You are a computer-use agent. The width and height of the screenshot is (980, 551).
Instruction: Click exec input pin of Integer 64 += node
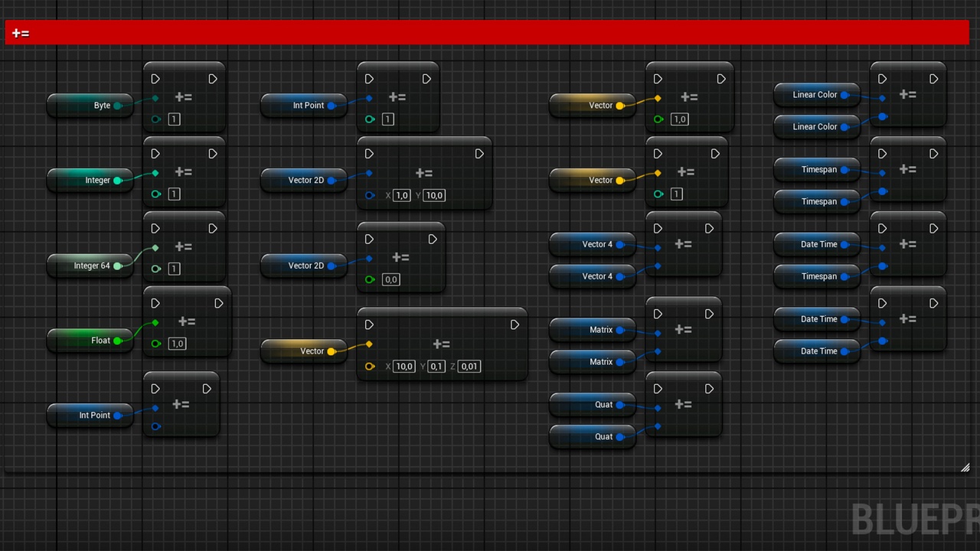click(155, 229)
